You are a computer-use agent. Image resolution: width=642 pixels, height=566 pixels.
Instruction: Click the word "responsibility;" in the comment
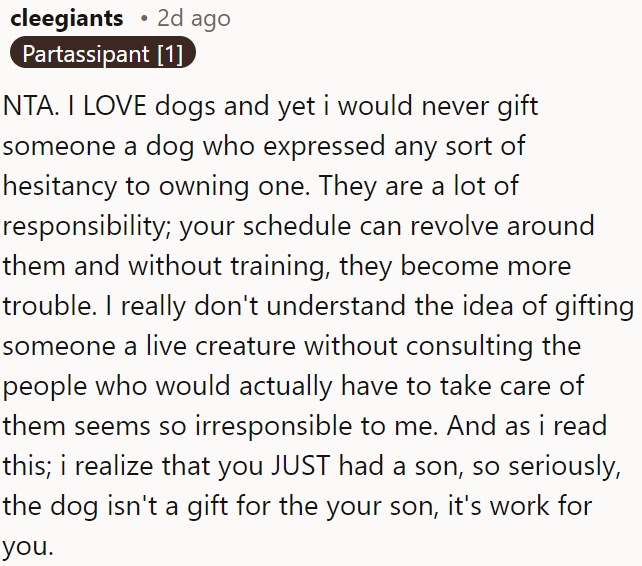[93, 226]
